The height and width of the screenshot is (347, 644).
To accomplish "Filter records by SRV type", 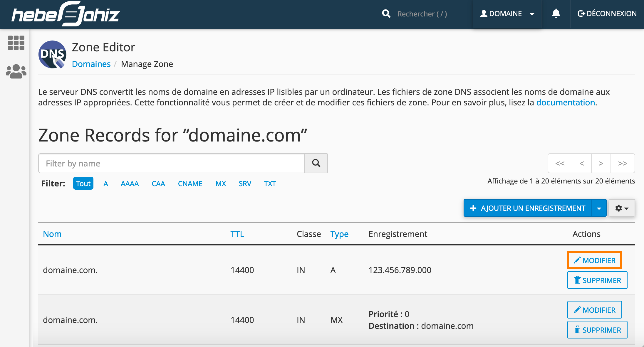I will point(245,183).
